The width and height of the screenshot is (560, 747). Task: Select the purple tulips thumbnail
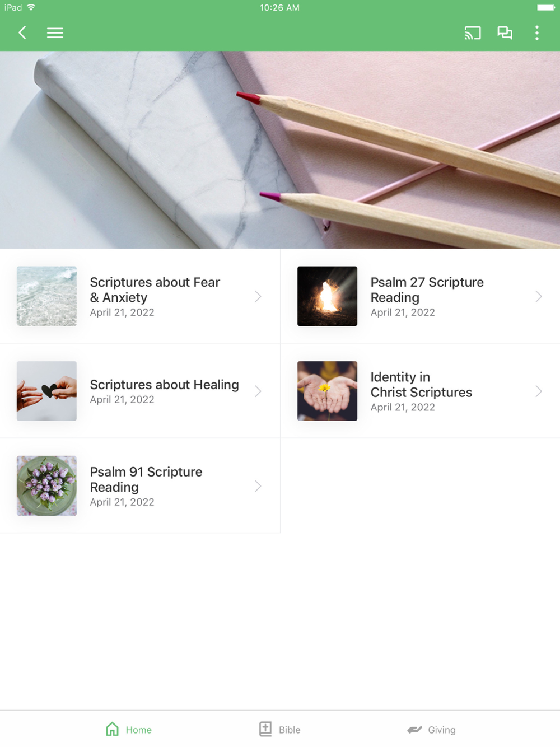pos(46,485)
